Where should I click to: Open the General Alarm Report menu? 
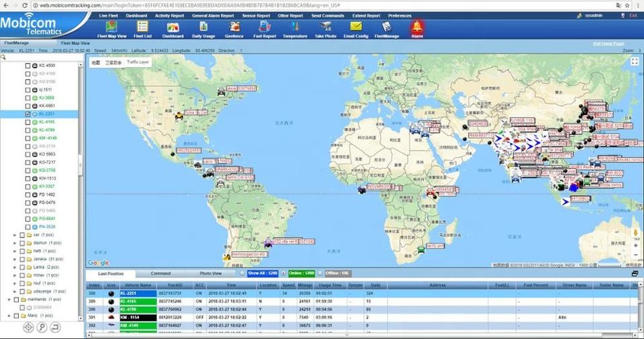(213, 15)
